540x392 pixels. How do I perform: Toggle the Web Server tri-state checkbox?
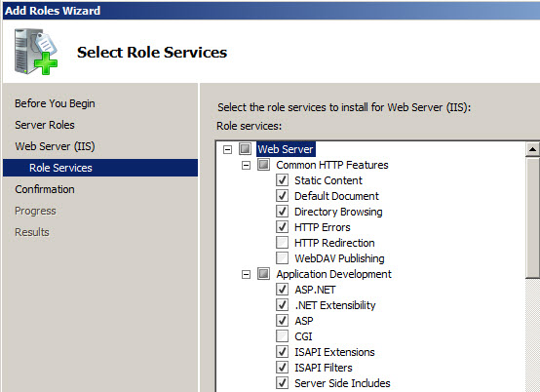click(x=246, y=149)
